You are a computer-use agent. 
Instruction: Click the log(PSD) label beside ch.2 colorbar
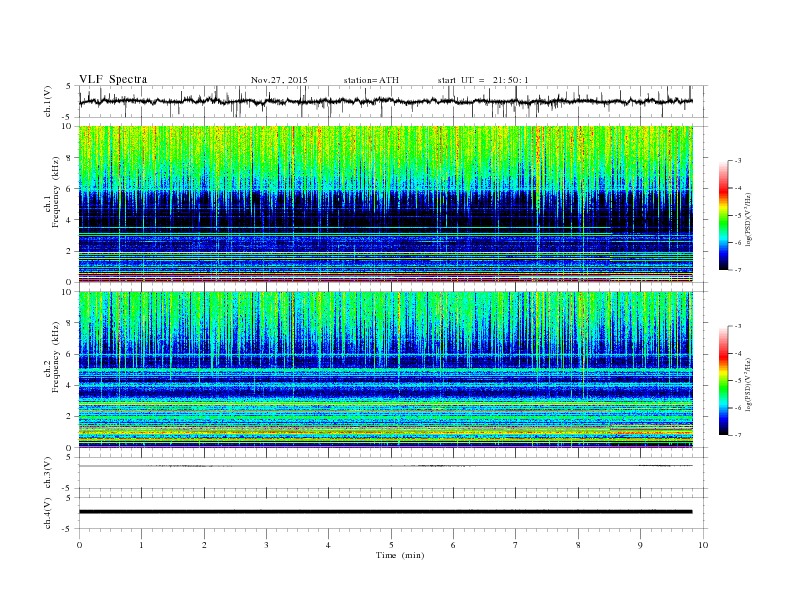(x=748, y=385)
